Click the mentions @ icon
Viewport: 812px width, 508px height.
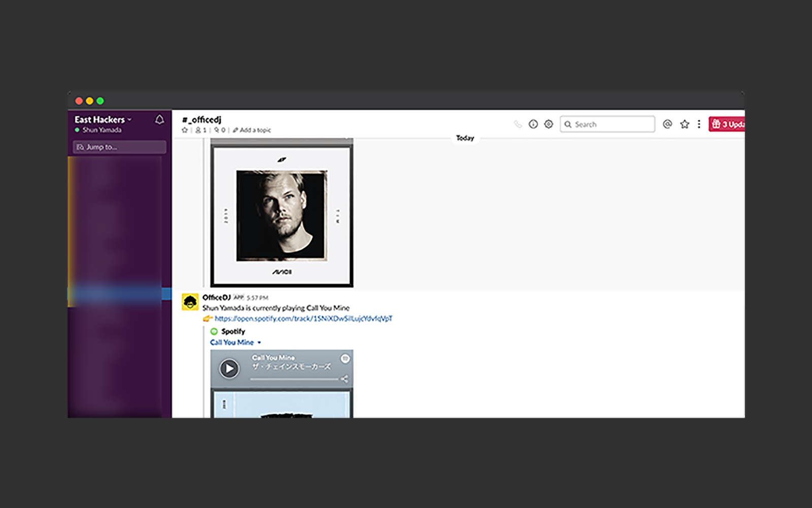[x=667, y=124]
